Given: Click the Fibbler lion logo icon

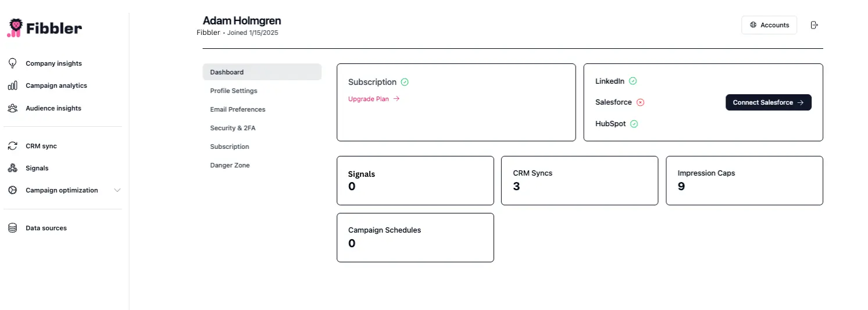Looking at the screenshot, I should click(x=15, y=27).
